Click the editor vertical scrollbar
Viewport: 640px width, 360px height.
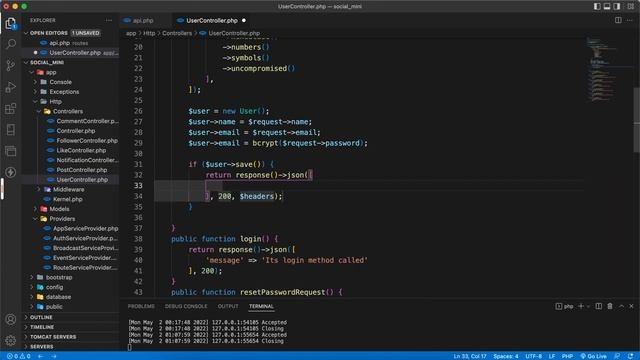(636, 120)
